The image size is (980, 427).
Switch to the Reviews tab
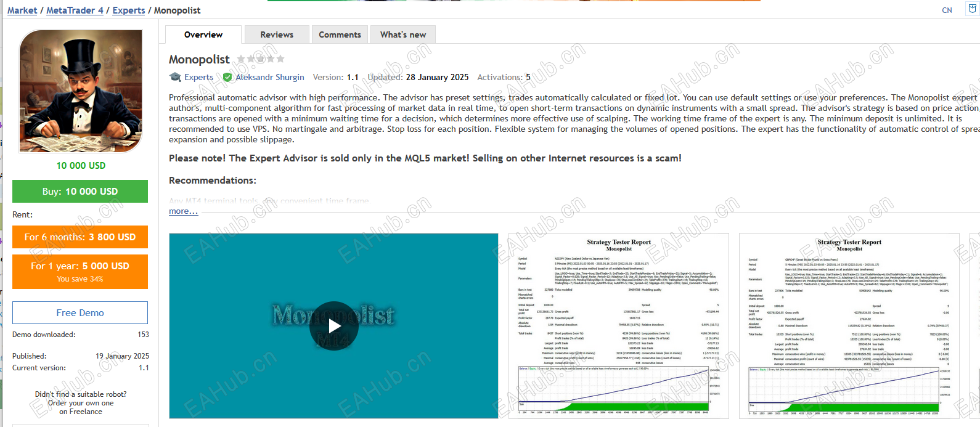pos(277,35)
